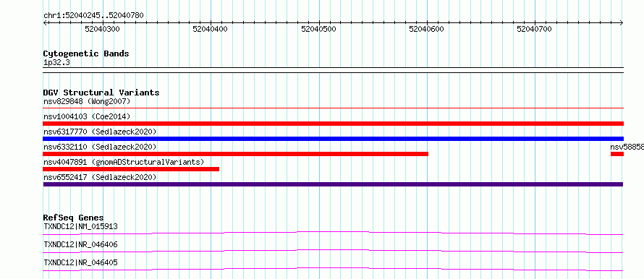This screenshot has height=279, width=644.
Task: Click the chr1:52040245..52040780 region label
Action: [93, 16]
